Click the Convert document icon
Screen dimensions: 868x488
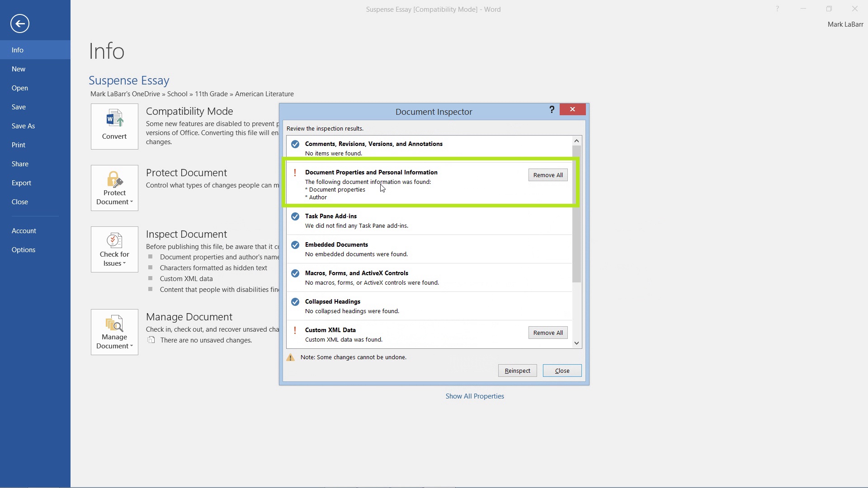[114, 126]
